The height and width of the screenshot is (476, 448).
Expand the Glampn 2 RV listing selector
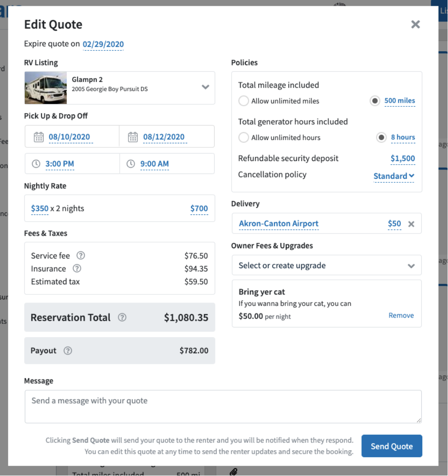[x=205, y=88]
